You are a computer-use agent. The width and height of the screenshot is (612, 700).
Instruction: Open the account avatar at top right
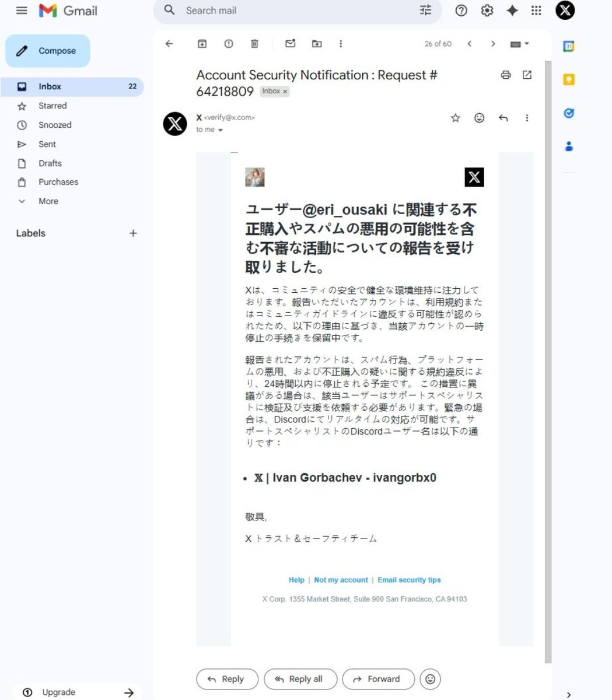(565, 10)
